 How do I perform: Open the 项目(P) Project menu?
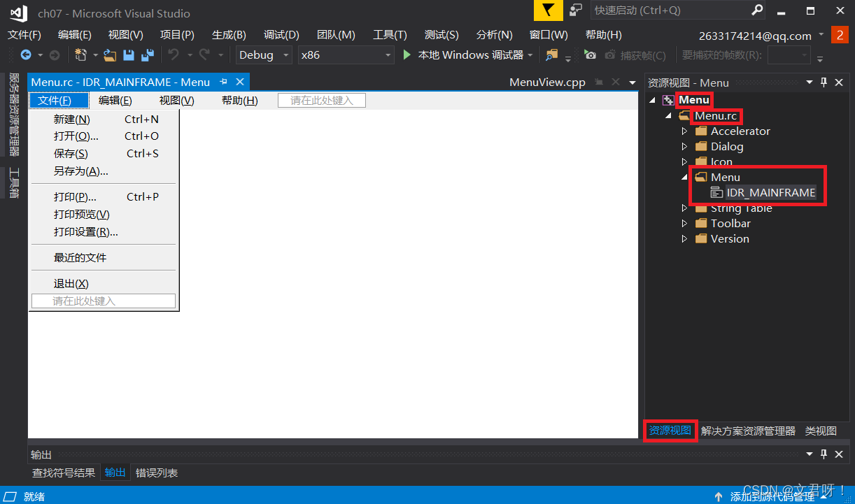coord(177,35)
